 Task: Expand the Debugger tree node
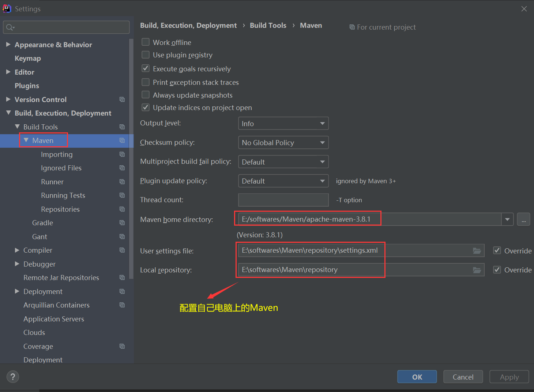pos(17,264)
